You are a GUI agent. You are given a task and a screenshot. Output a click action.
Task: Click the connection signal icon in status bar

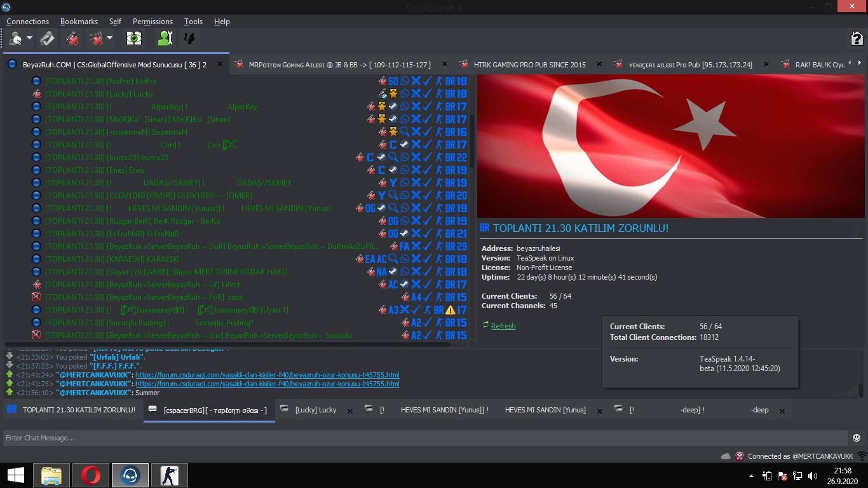point(862,456)
